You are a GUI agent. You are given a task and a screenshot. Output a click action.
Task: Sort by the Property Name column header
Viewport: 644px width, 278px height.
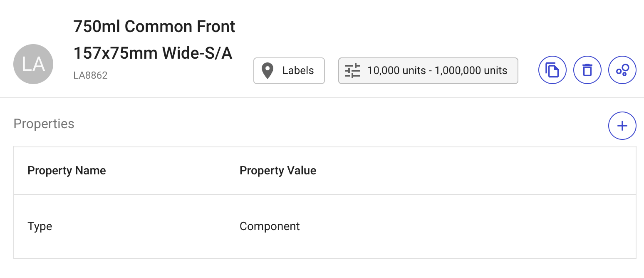67,171
